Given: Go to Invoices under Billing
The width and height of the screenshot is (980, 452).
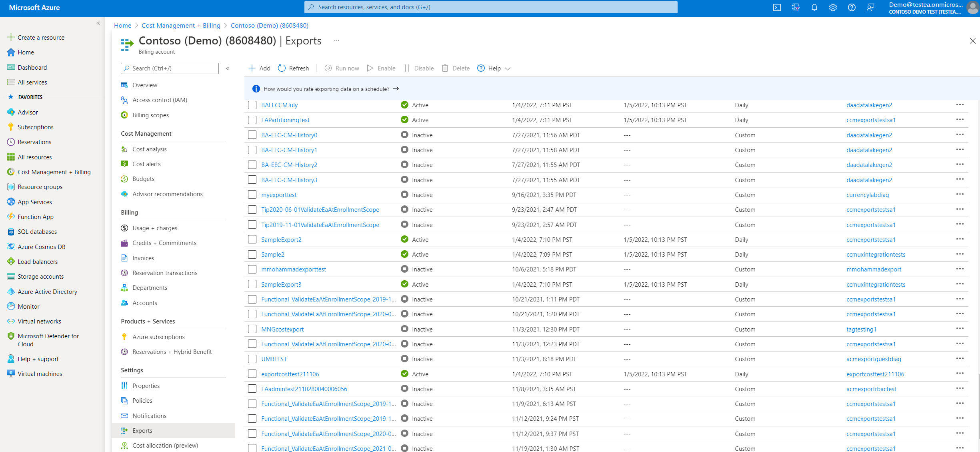Looking at the screenshot, I should (143, 258).
